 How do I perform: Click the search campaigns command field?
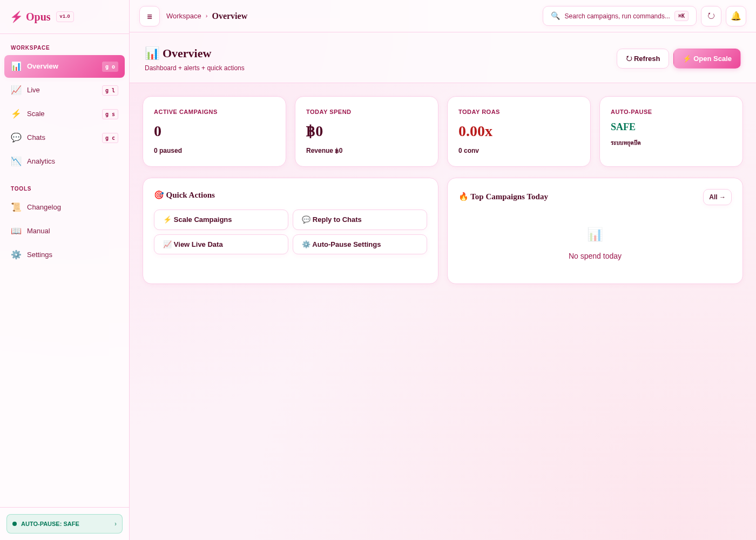619,16
